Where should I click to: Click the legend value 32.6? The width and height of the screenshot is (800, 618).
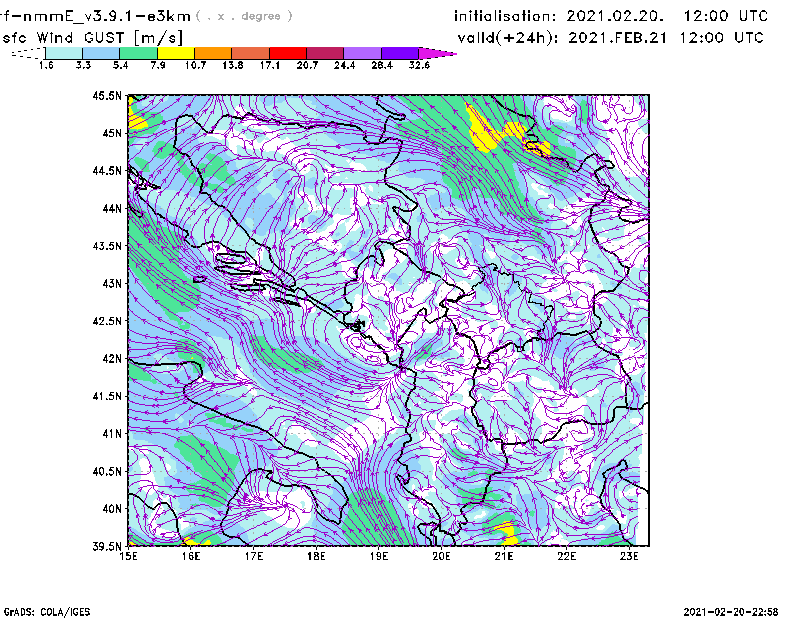419,65
